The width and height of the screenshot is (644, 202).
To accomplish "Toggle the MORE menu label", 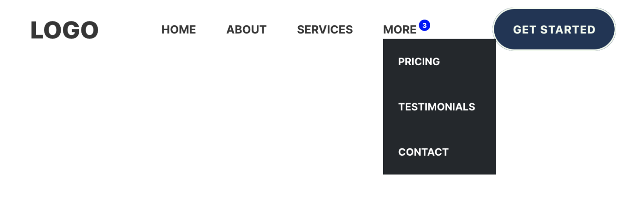I will click(x=399, y=30).
